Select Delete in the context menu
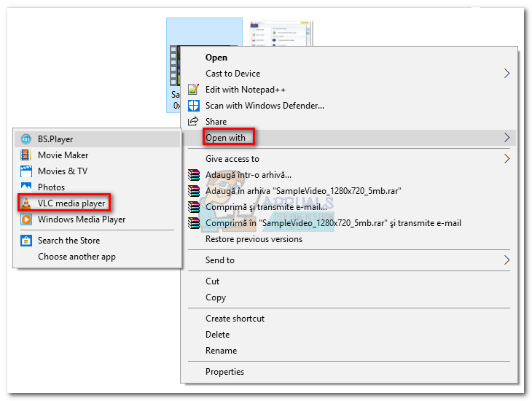The height and width of the screenshot is (401, 532). pyautogui.click(x=349, y=335)
